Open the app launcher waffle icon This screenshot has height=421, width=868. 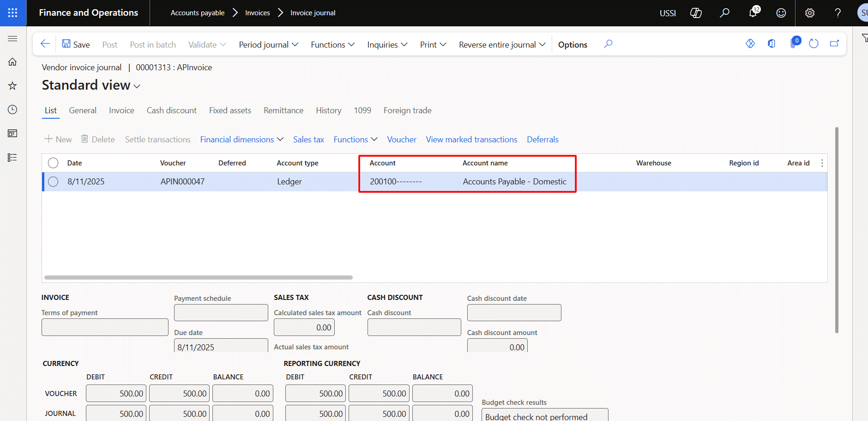13,13
